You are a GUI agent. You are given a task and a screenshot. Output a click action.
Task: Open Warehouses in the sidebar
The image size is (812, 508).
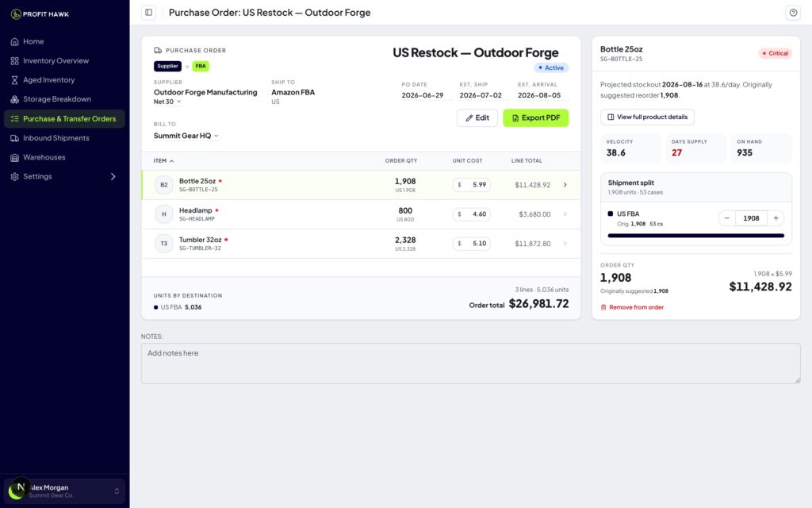pos(64,157)
